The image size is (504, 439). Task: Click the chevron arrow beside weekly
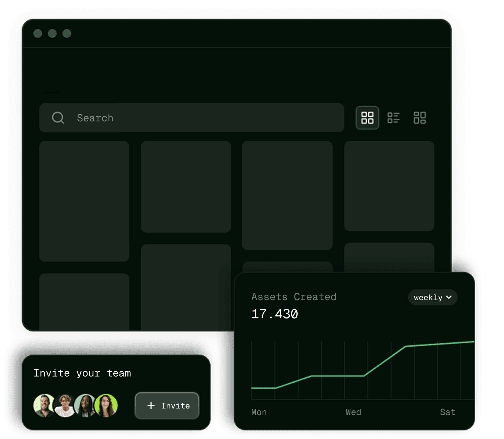coord(449,297)
